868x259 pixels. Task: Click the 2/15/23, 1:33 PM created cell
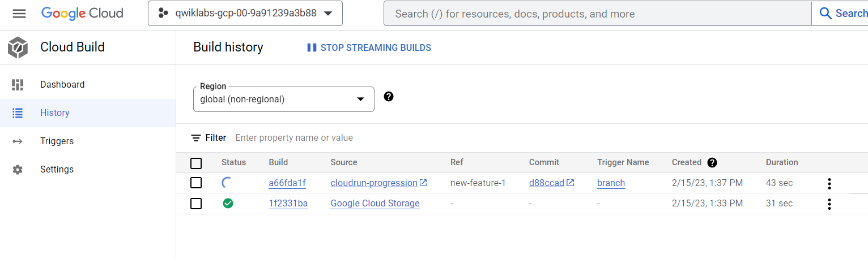click(x=707, y=203)
